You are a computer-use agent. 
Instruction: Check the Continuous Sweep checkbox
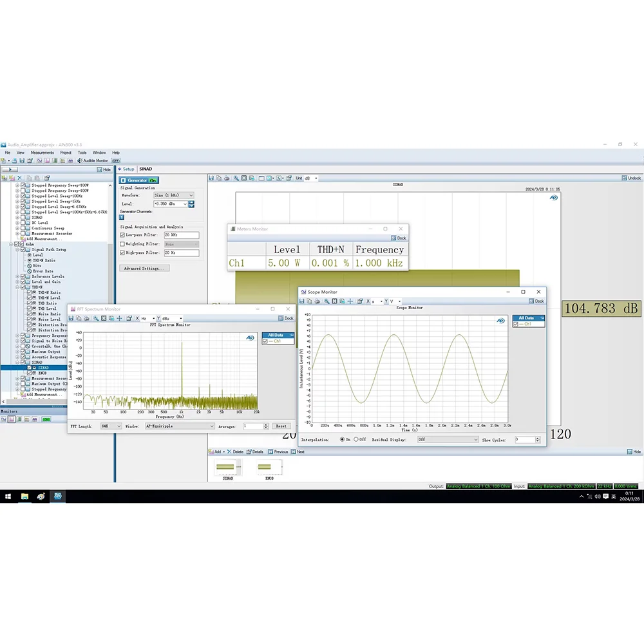[23, 228]
